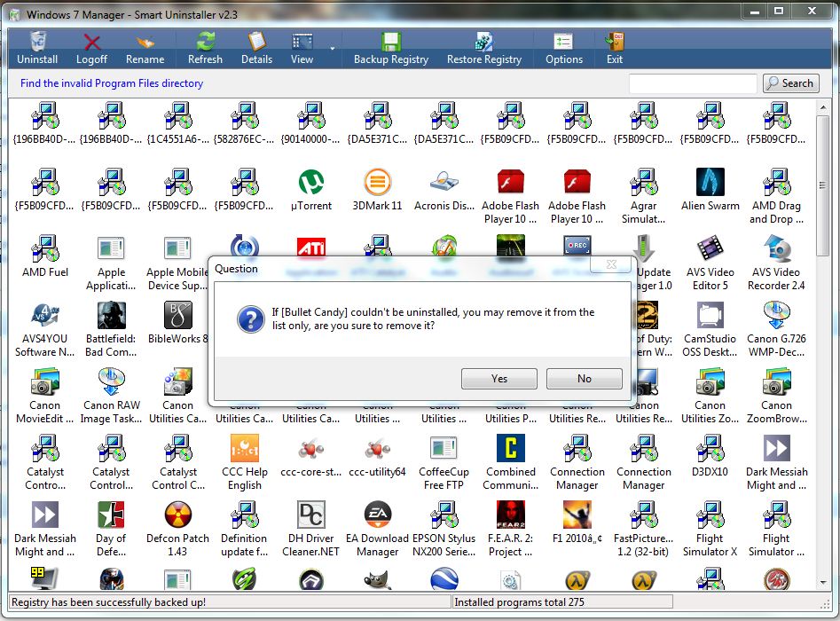Image resolution: width=840 pixels, height=621 pixels.
Task: Expand the View dropdown arrow
Action: (332, 49)
